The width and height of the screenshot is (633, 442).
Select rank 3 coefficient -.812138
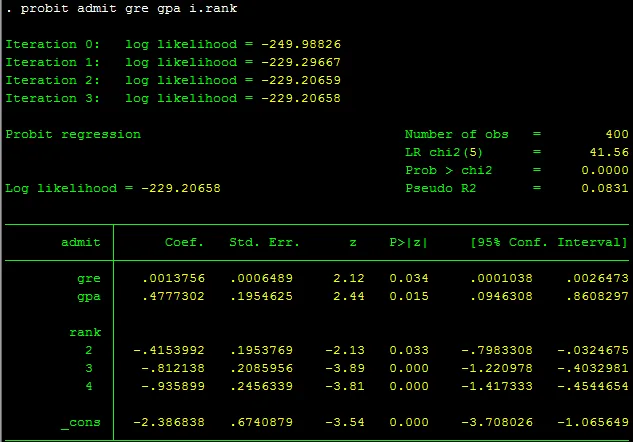pyautogui.click(x=173, y=368)
